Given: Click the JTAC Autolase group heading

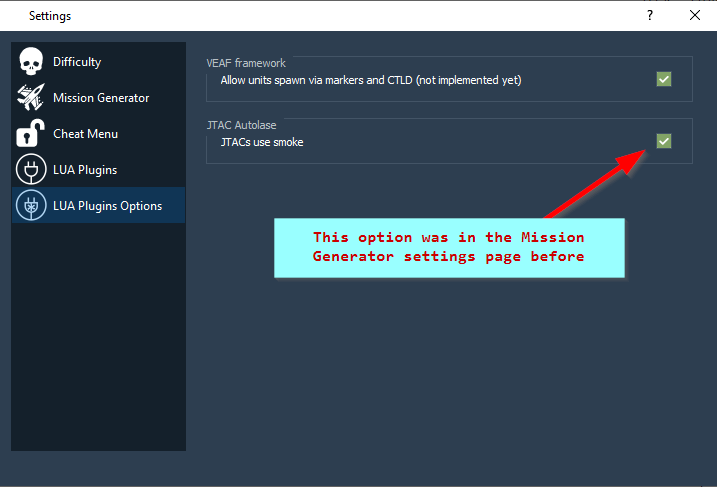Looking at the screenshot, I should coord(241,126).
